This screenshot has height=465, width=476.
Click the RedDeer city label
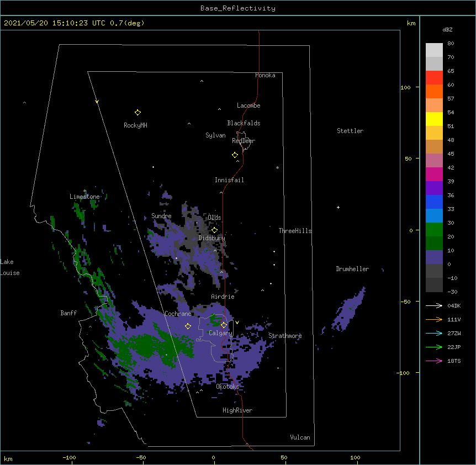[244, 141]
